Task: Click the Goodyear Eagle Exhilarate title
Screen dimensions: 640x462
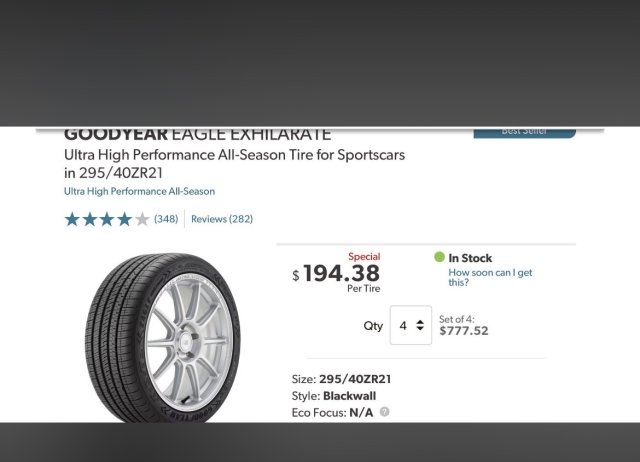Action: [198, 134]
